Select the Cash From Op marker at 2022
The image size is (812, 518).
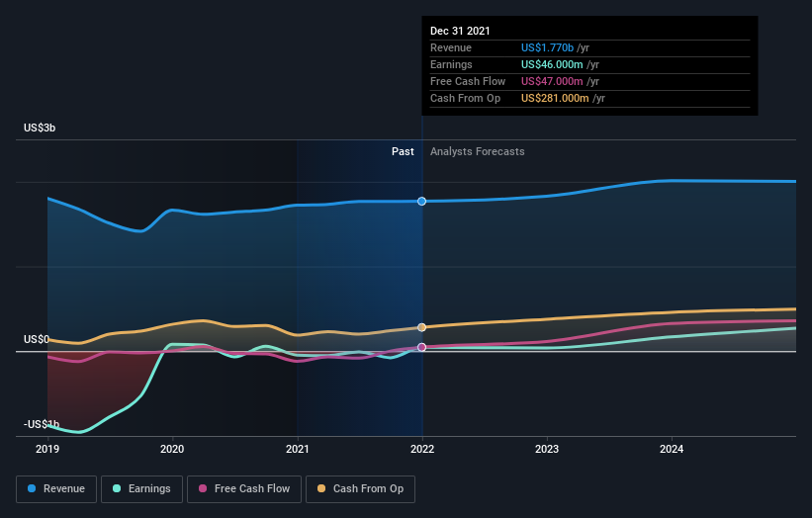click(422, 327)
